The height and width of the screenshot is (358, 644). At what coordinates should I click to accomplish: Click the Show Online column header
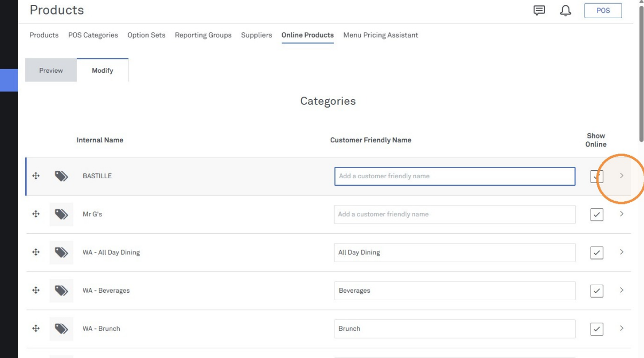(x=596, y=140)
